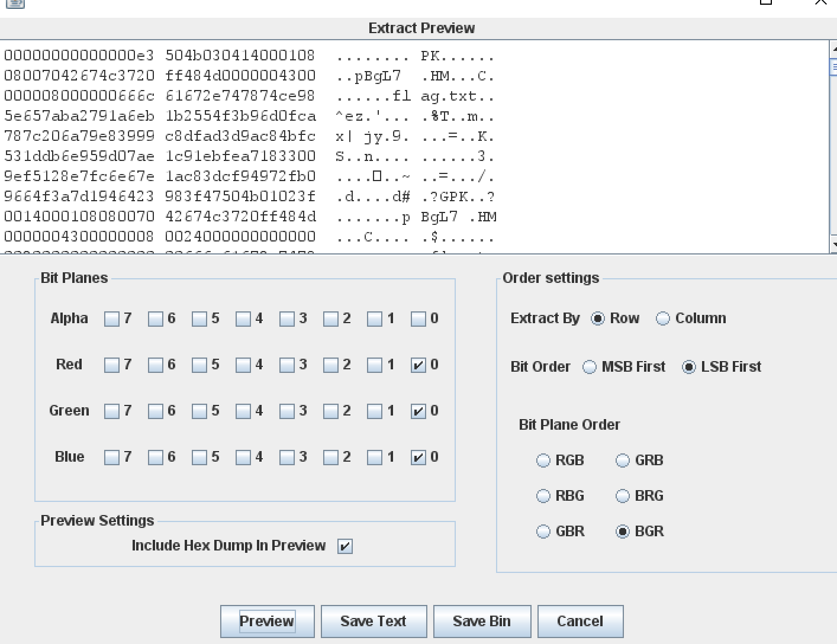837x644 pixels.
Task: Select Blue bit plane 2
Action: [x=331, y=458]
